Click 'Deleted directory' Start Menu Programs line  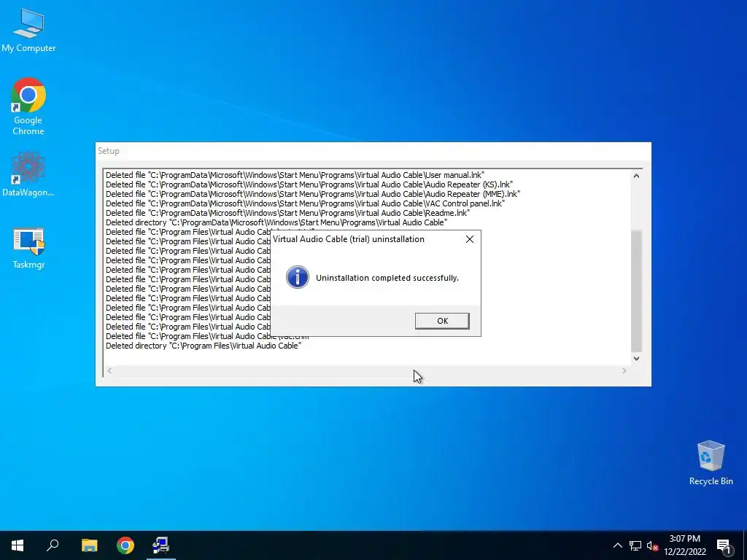tap(276, 223)
